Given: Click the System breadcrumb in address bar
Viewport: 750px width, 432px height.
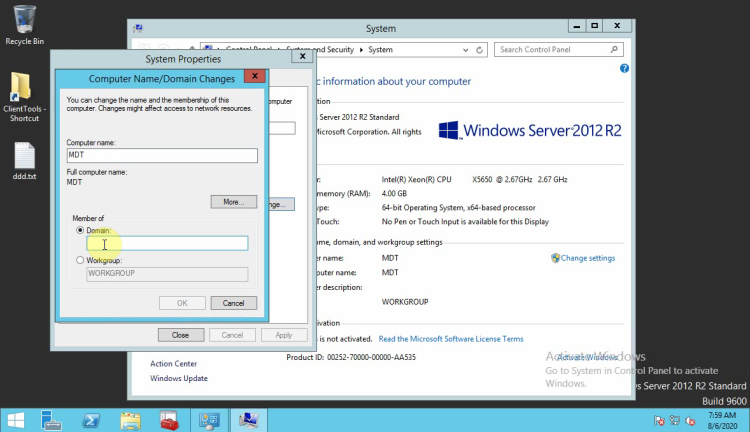Looking at the screenshot, I should (380, 49).
